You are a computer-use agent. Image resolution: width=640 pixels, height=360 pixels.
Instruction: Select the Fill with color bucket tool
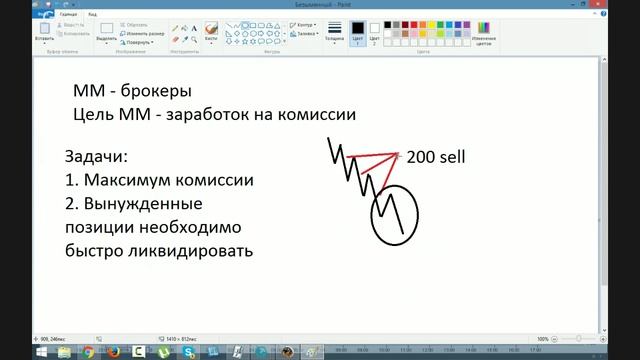click(184, 29)
